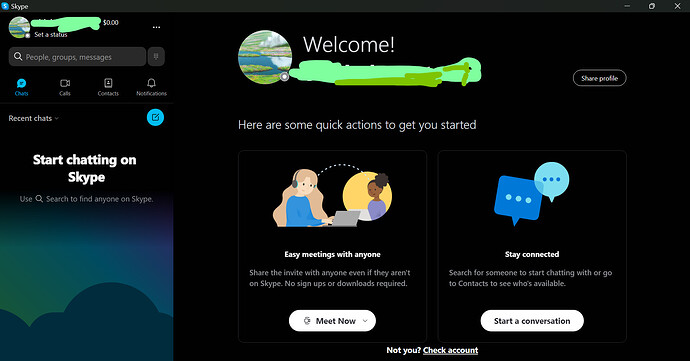Open the dial pad icon next to search
This screenshot has height=361, width=690.
(x=156, y=56)
